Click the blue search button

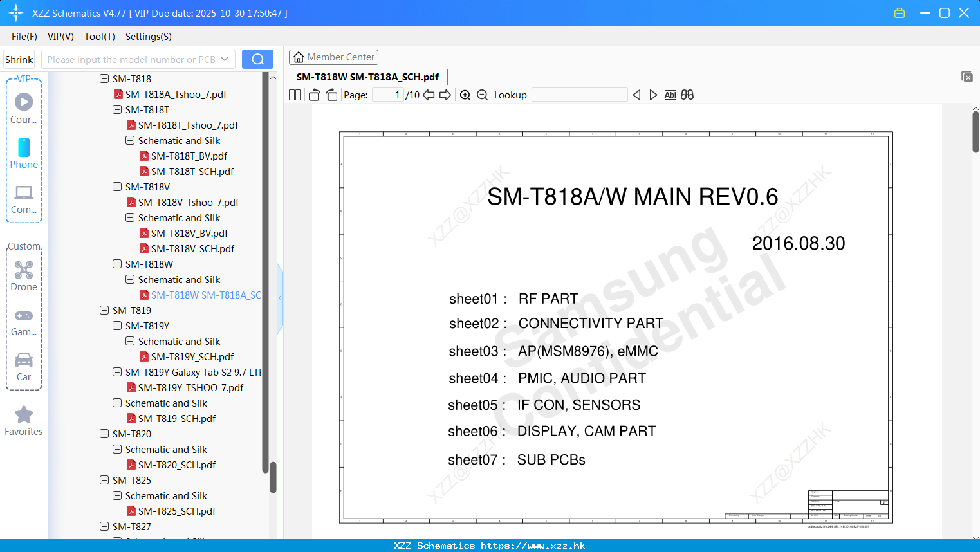(x=257, y=59)
